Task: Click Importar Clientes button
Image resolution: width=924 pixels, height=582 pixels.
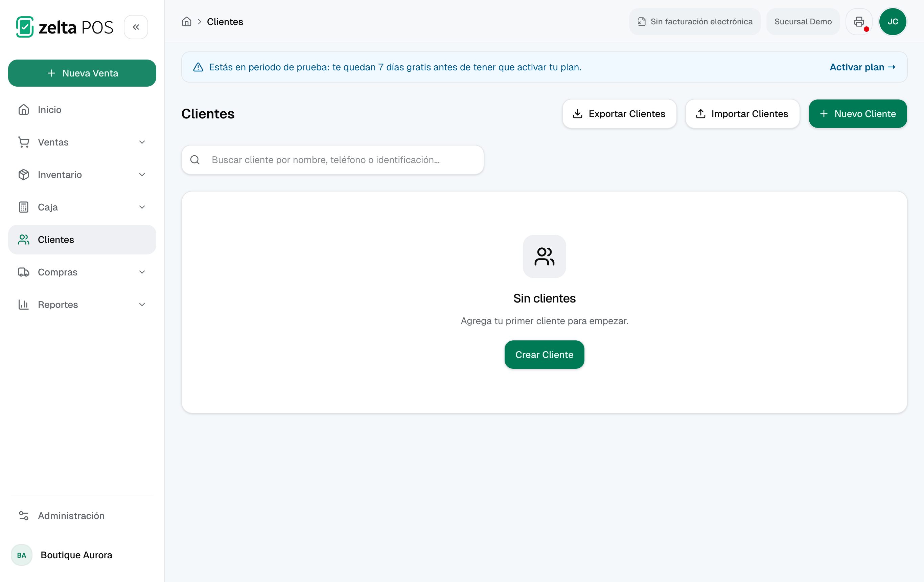Action: [742, 114]
